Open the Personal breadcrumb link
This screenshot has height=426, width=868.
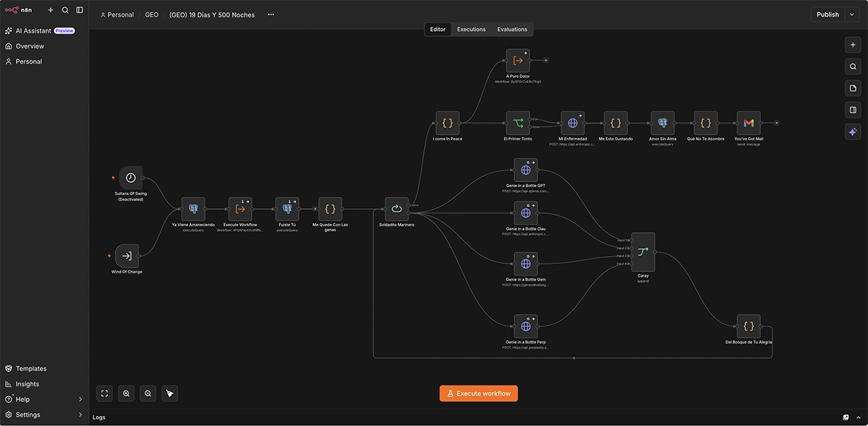pos(117,14)
